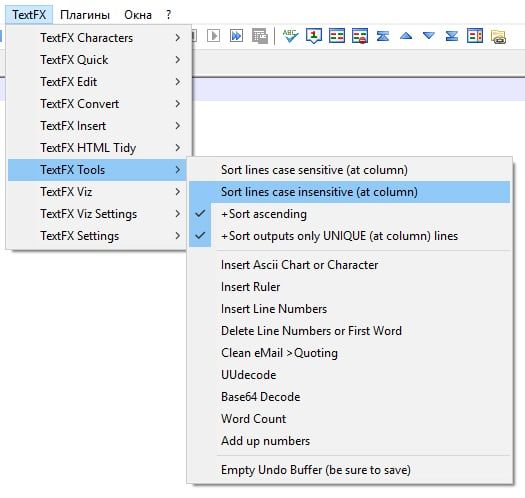
Task: Jump to first difference icon
Action: pyautogui.click(x=383, y=36)
